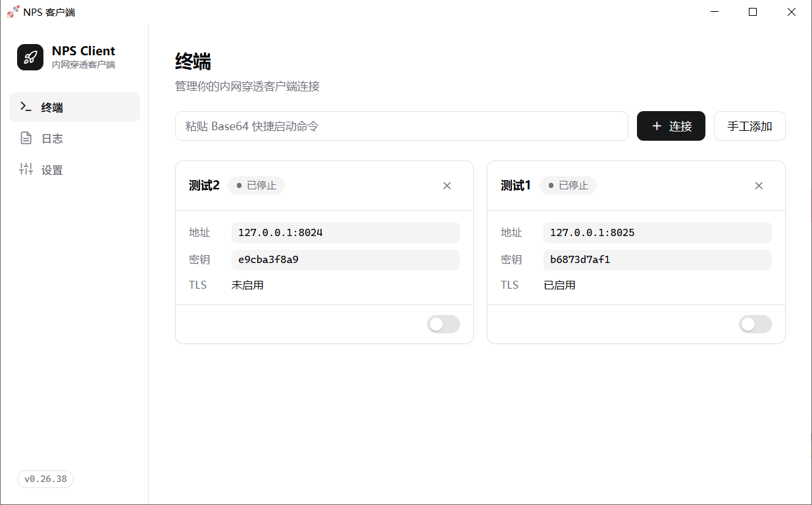This screenshot has height=505, width=812.
Task: Click the 测试1 card title
Action: tap(516, 185)
